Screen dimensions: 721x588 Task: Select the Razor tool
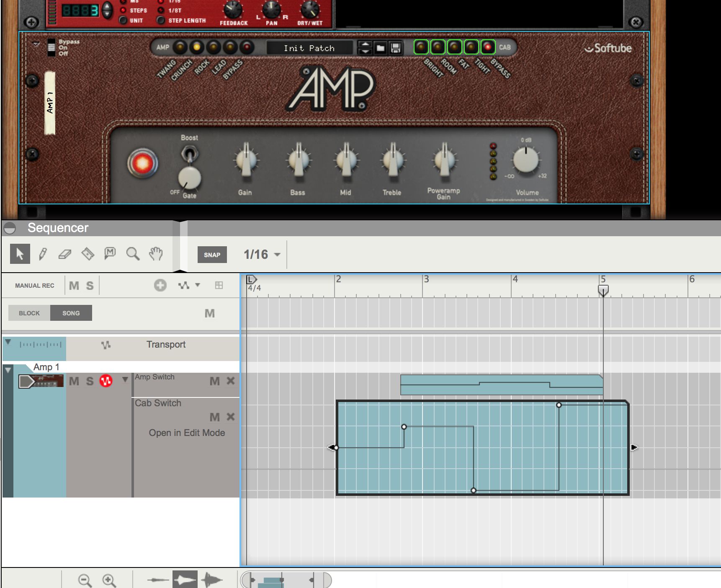tap(88, 254)
